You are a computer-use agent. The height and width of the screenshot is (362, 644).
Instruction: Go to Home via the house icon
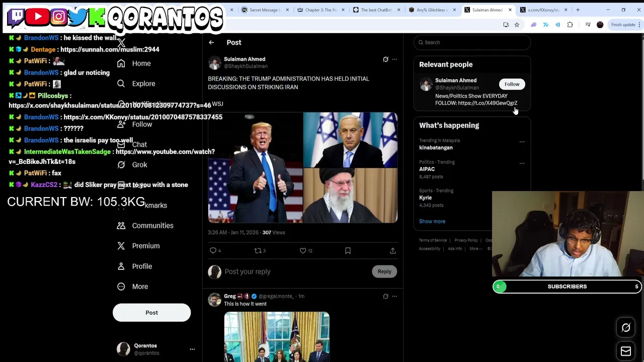121,63
